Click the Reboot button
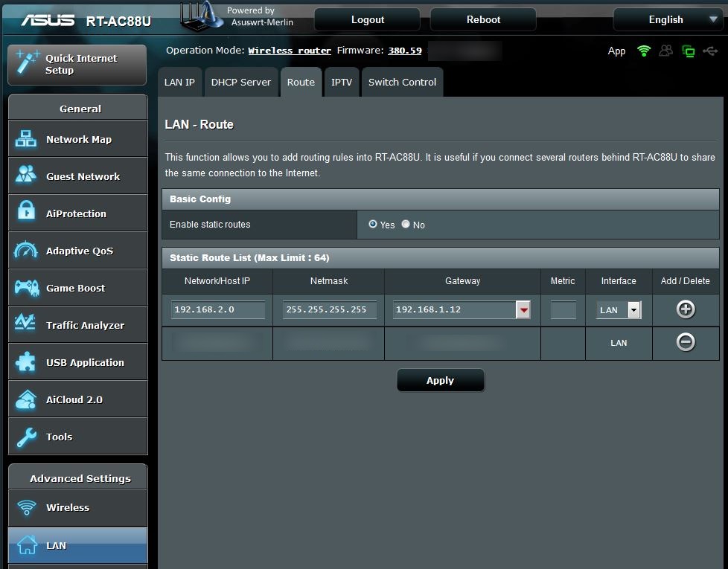The image size is (728, 569). click(483, 20)
